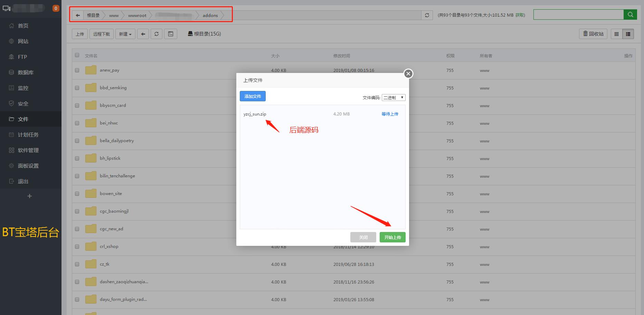Check the anew_pay folder checkbox
Viewport: 644px width, 315px height.
point(77,70)
